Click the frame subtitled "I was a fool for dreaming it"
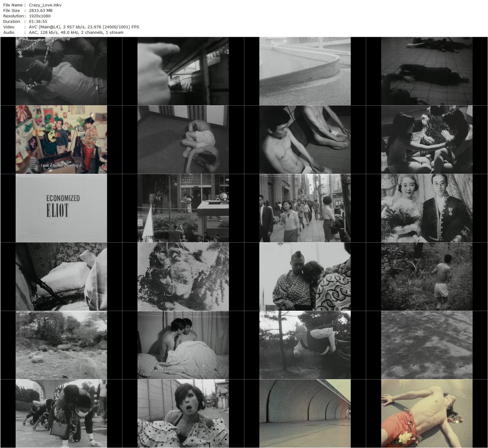This screenshot has width=488, height=448. 61,140
